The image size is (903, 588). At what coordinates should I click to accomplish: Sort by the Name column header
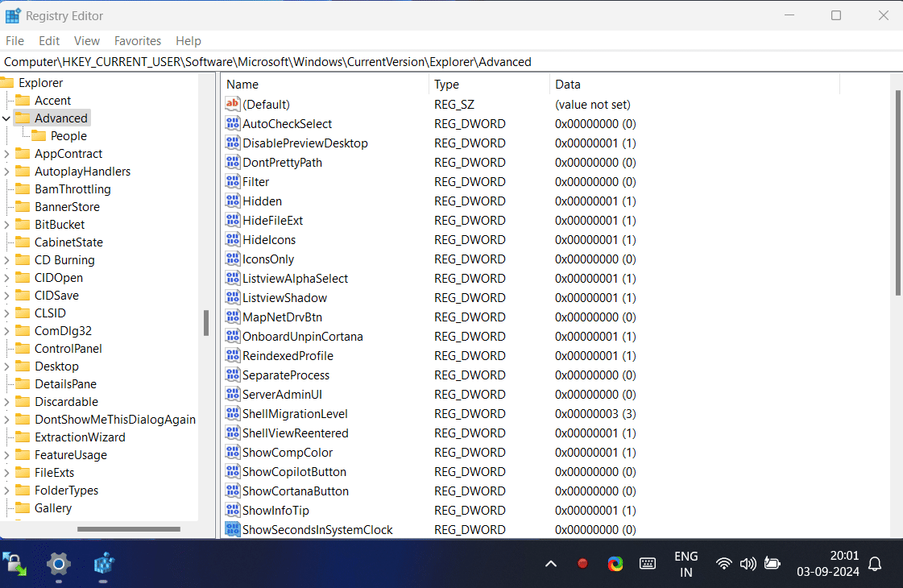click(325, 84)
